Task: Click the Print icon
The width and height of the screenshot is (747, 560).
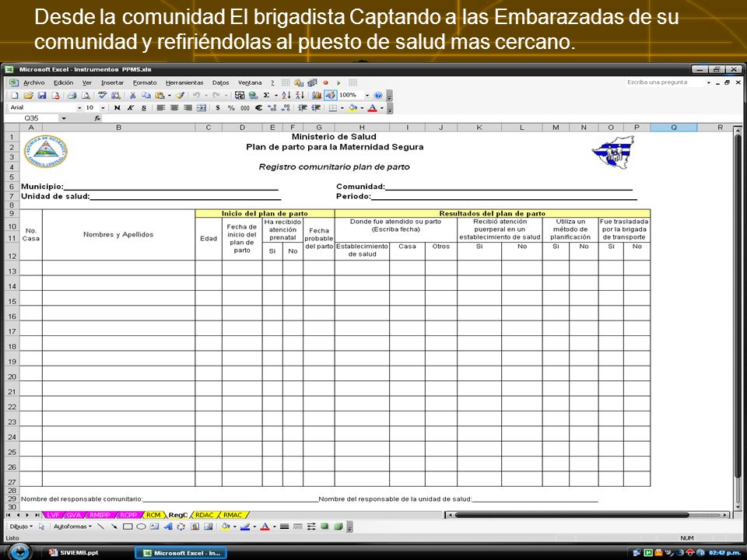Action: (72, 95)
